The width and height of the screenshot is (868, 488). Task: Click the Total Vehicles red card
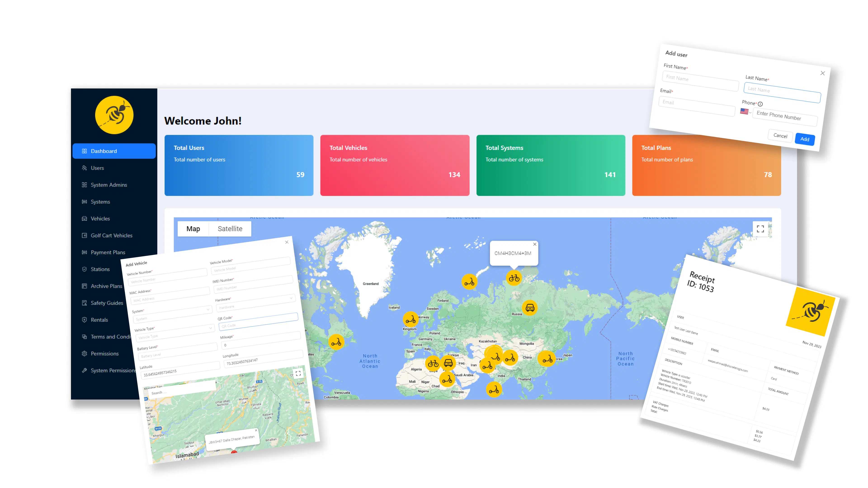point(395,165)
